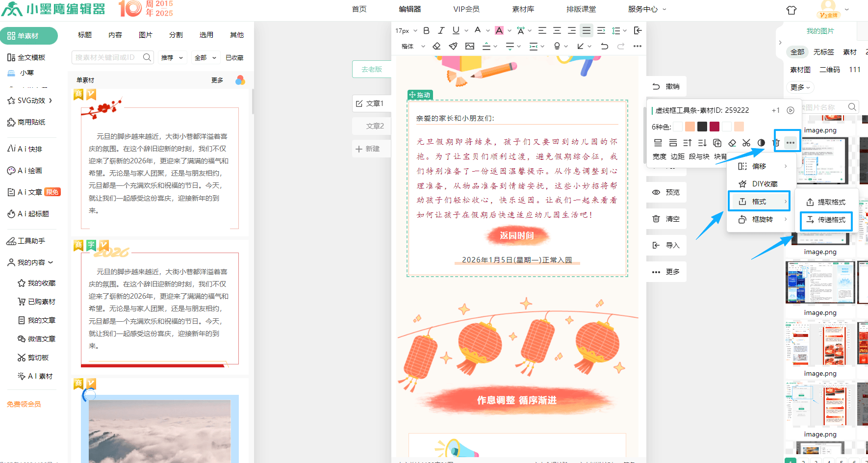This screenshot has width=868, height=463.
Task: Click the exit arrow icon at toolbar end
Action: 638,30
